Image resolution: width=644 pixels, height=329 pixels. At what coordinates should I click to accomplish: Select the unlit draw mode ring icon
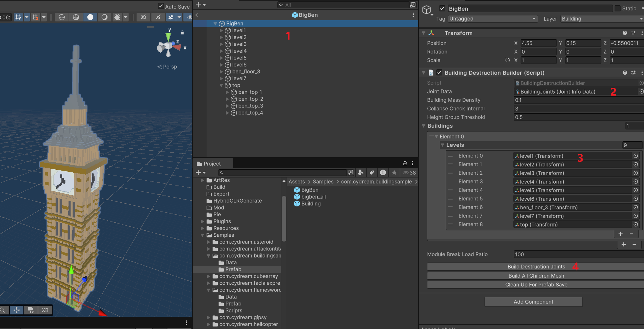coord(105,17)
